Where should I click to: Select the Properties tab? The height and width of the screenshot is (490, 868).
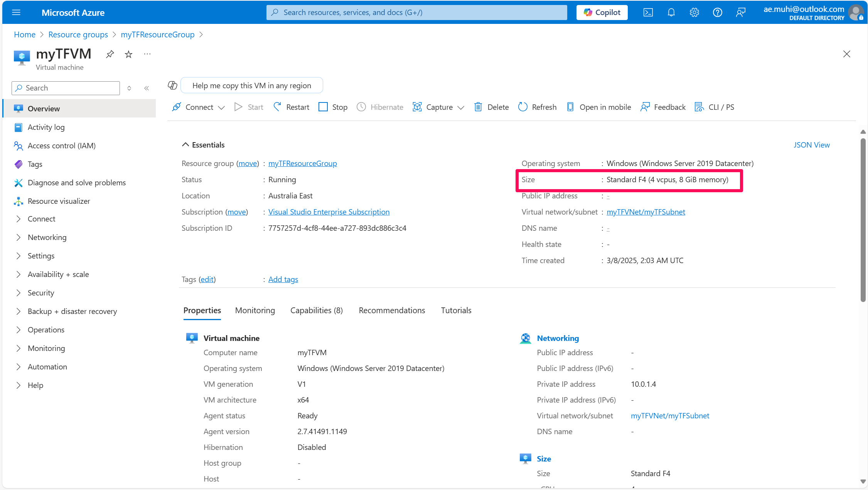(x=202, y=310)
